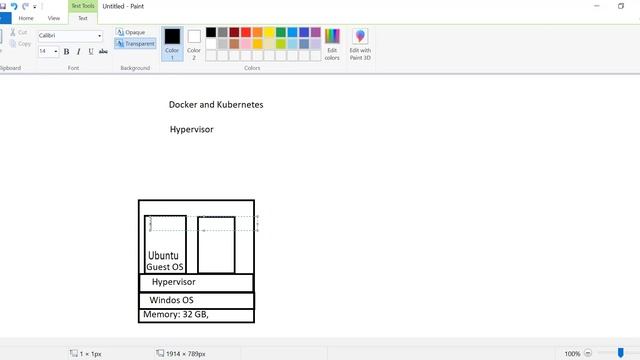The width and height of the screenshot is (640, 360).
Task: Select Color 1 foreground button
Action: pos(172,44)
